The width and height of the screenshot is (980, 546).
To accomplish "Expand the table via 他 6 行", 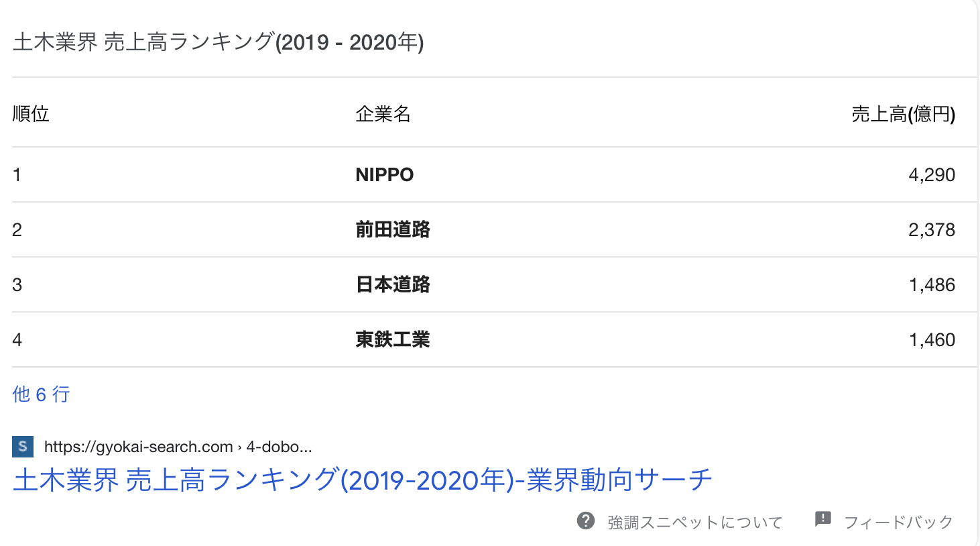I will 42,394.
